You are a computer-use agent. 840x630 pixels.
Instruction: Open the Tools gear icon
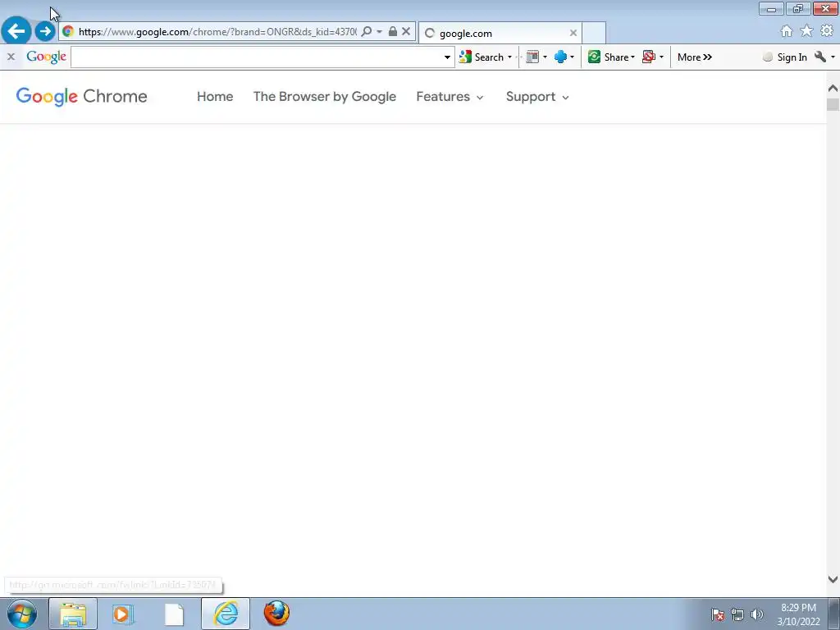click(x=827, y=31)
